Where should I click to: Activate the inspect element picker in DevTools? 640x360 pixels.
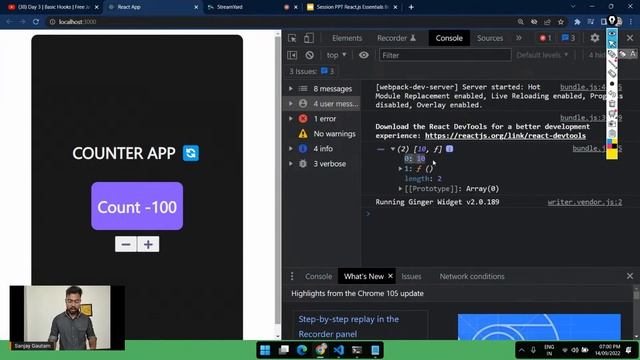[x=292, y=38]
